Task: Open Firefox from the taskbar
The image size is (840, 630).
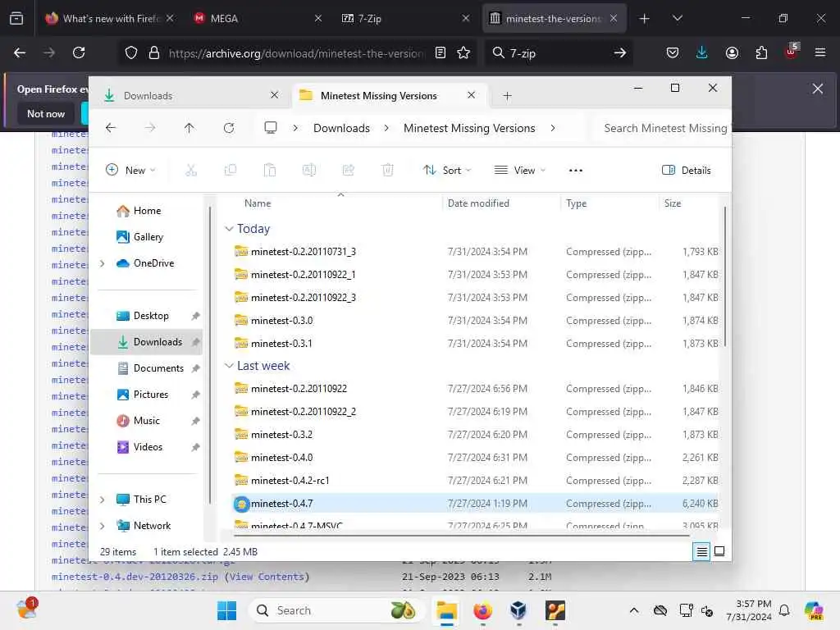Action: [482, 610]
